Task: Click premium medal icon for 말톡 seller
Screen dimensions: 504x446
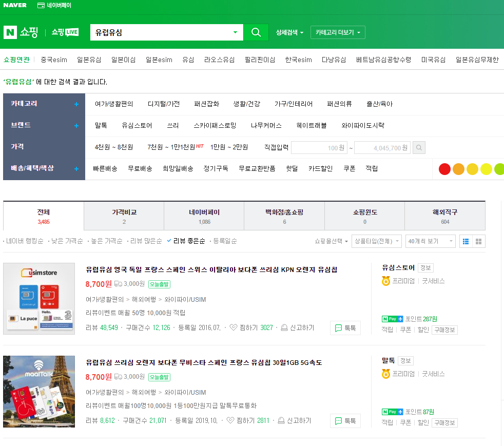Action: [386, 374]
